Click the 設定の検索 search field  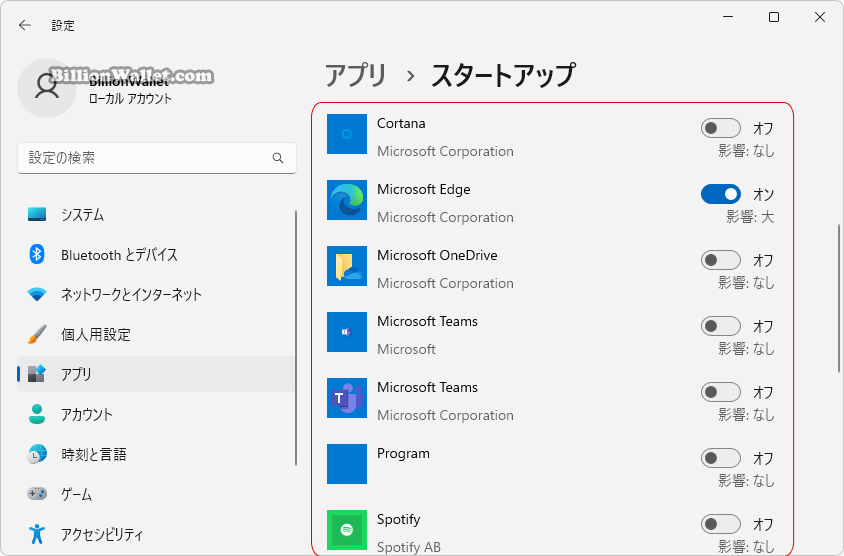(x=157, y=158)
